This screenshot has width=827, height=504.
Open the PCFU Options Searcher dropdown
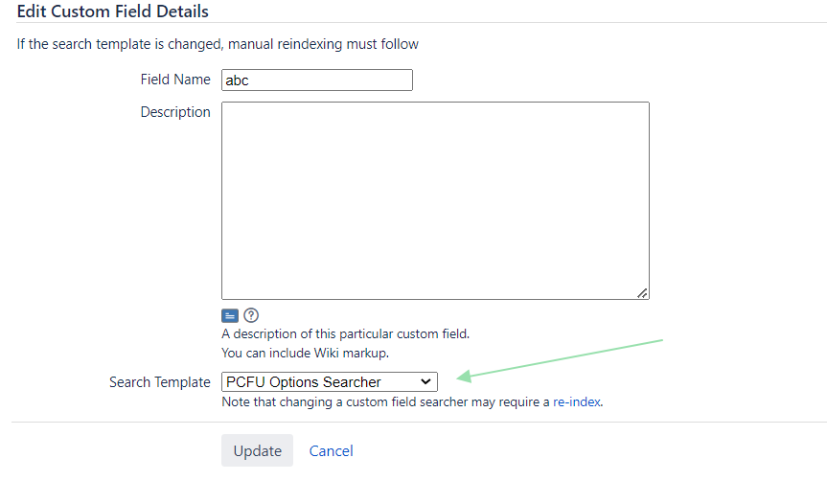[x=330, y=381]
